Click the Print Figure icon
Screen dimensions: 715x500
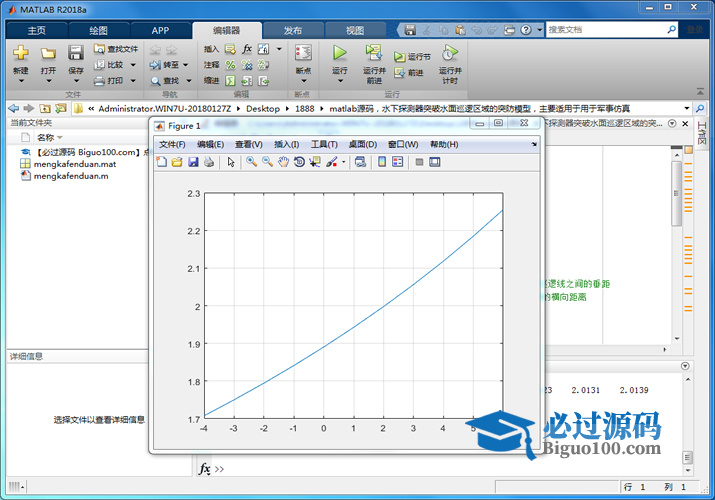pyautogui.click(x=208, y=162)
